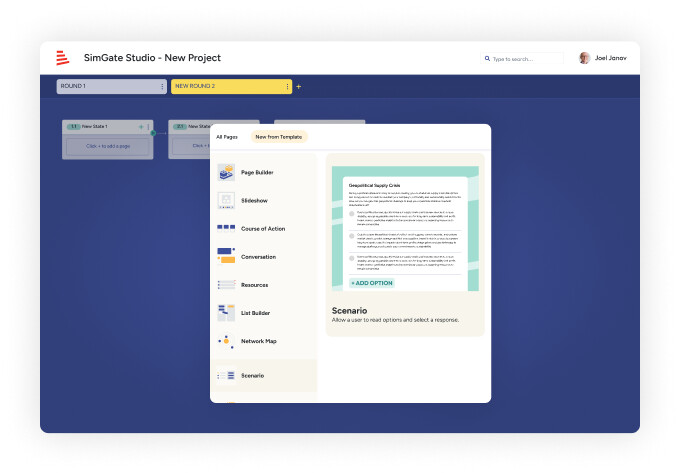Click the Page Builder label
680x473 pixels.
click(x=257, y=173)
